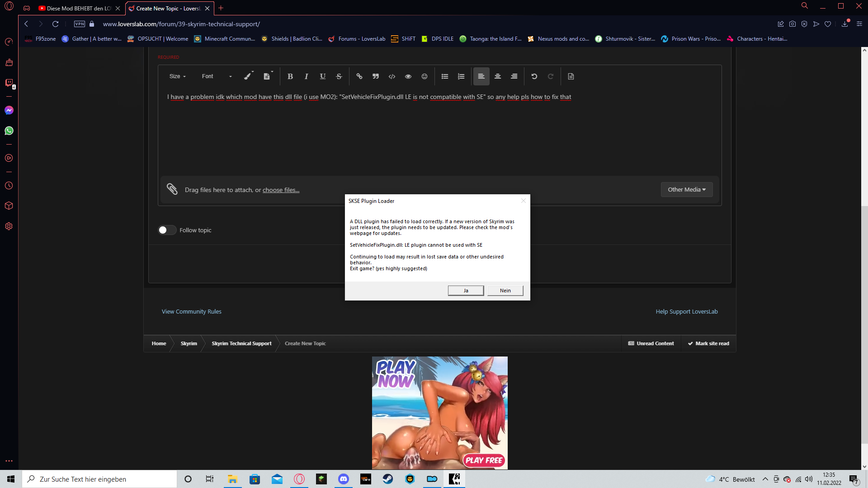Apply underline formatting in the editor
The height and width of the screenshot is (488, 868).
[323, 76]
